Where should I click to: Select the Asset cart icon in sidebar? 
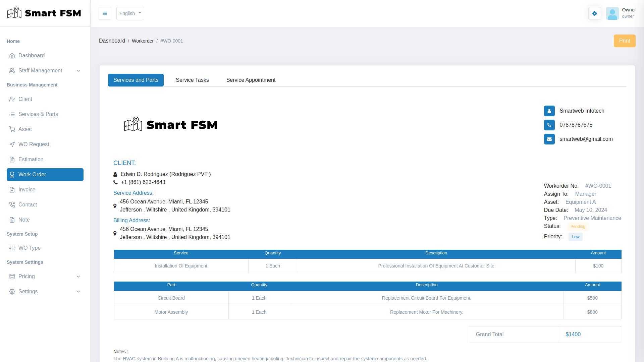tap(12, 129)
